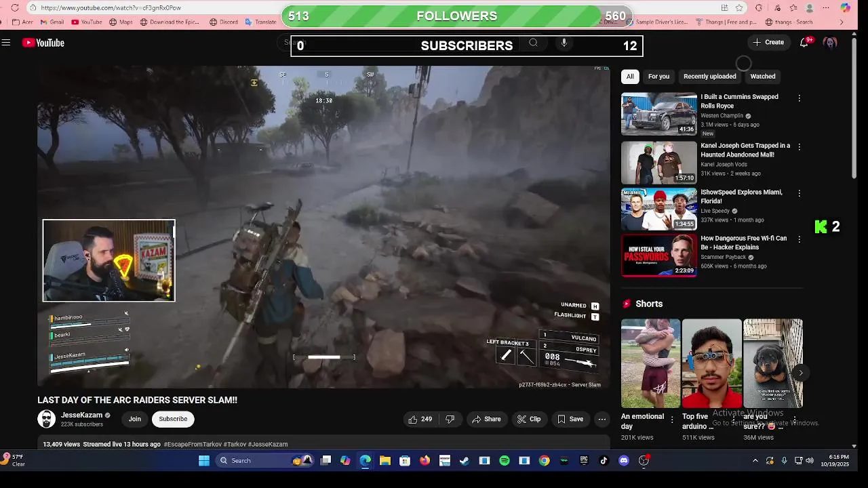868x488 pixels.
Task: Dislike the Arc Raiders video
Action: click(x=450, y=419)
